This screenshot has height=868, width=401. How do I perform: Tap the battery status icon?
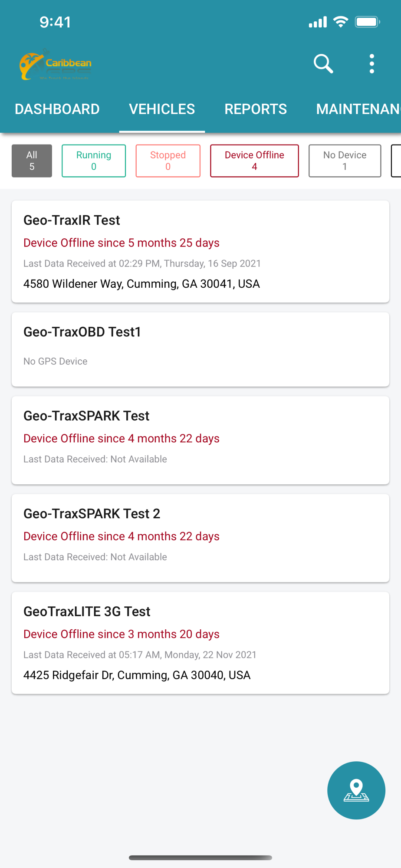point(368,22)
